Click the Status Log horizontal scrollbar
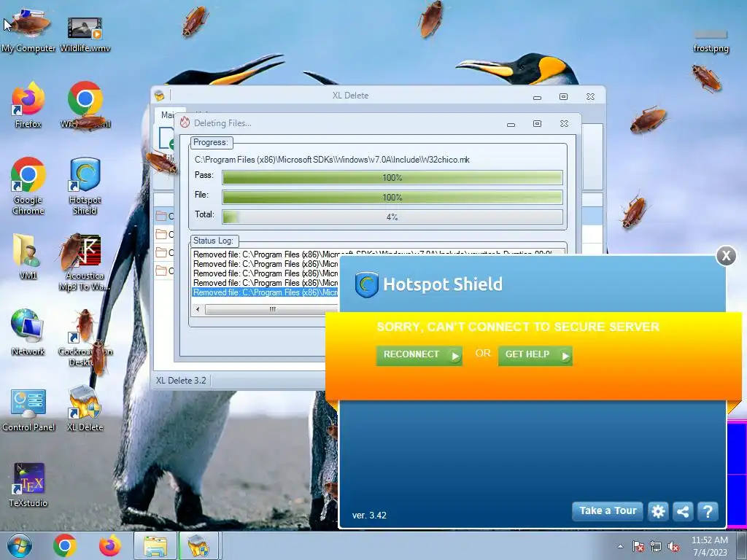Screen dimensions: 747x560 [271, 309]
